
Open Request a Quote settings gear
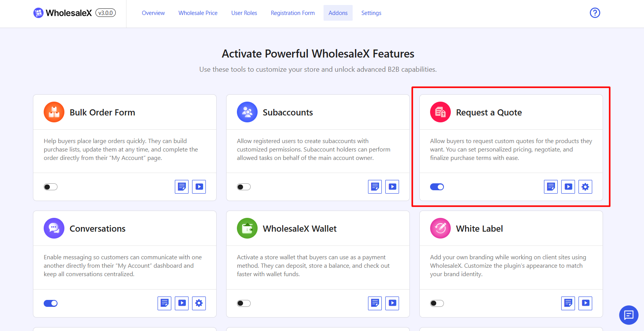pos(585,187)
